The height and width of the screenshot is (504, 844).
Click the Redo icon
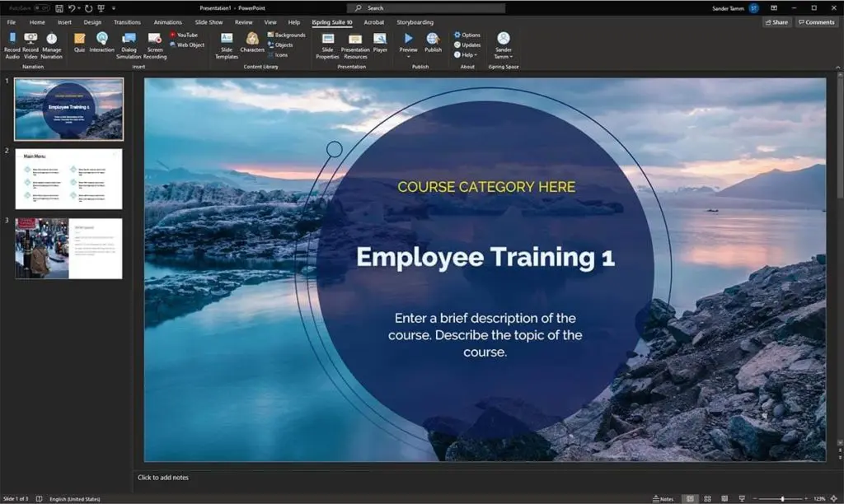[89, 8]
